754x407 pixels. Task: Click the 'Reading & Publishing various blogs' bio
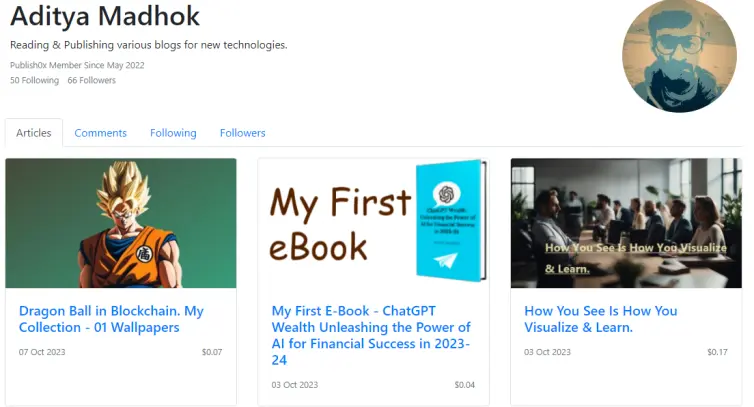[x=149, y=45]
